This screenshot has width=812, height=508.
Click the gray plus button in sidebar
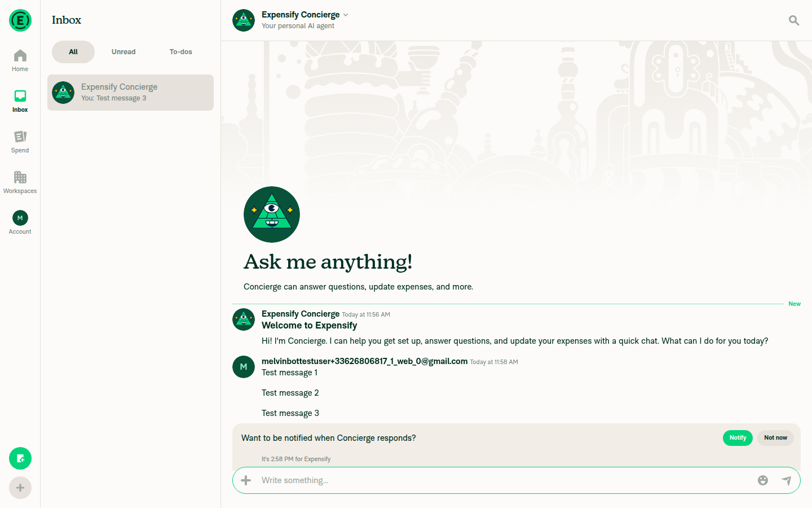tap(20, 488)
